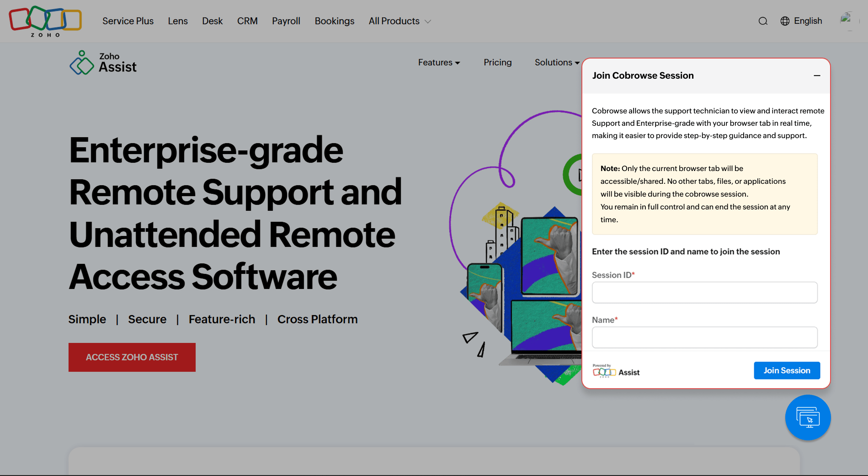868x476 pixels.
Task: Open the Bookings product link
Action: tap(335, 21)
